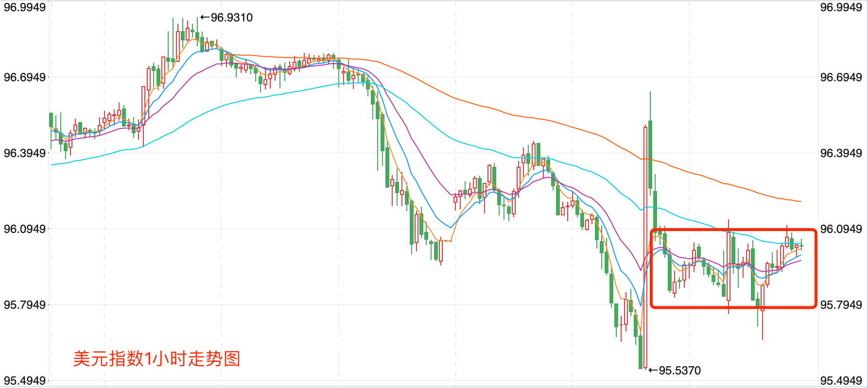This screenshot has width=868, height=388.
Task: Click the 96.6949 right axis price label
Action: pyautogui.click(x=841, y=77)
